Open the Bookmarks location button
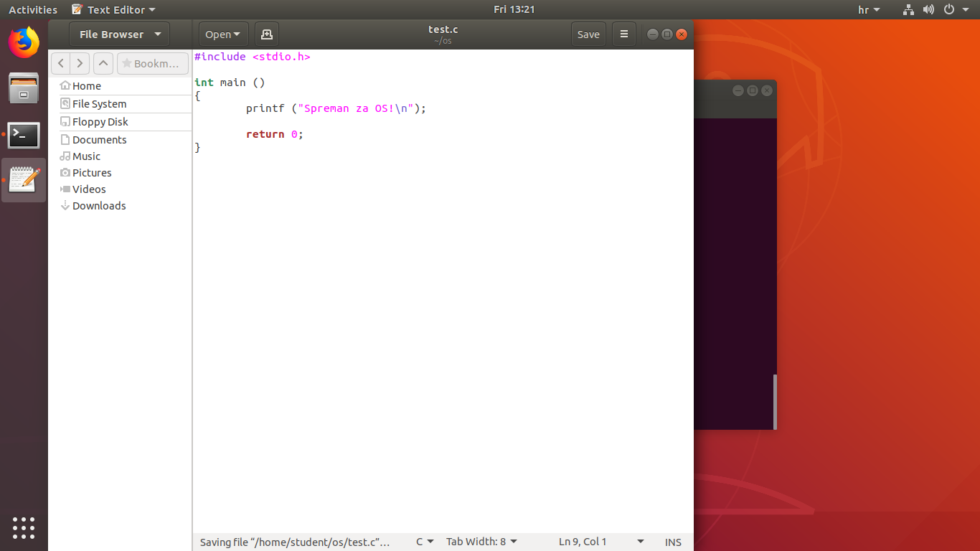Viewport: 980px width, 551px height. [x=153, y=63]
